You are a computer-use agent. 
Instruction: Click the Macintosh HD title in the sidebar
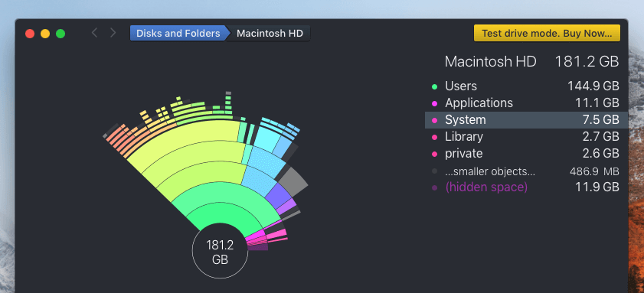pos(490,61)
